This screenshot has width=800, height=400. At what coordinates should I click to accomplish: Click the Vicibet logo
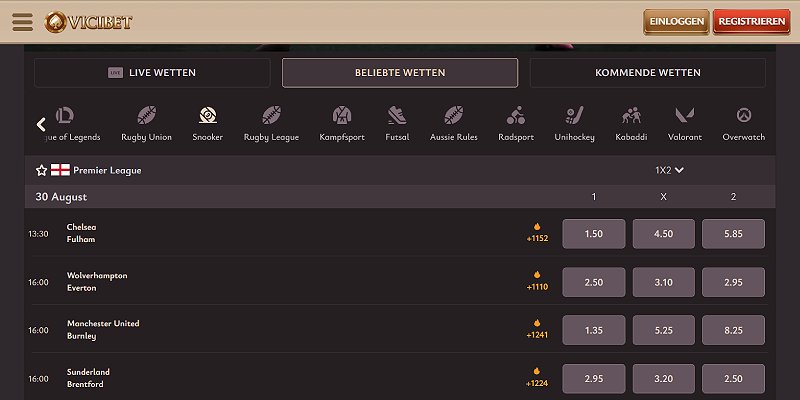pos(88,22)
